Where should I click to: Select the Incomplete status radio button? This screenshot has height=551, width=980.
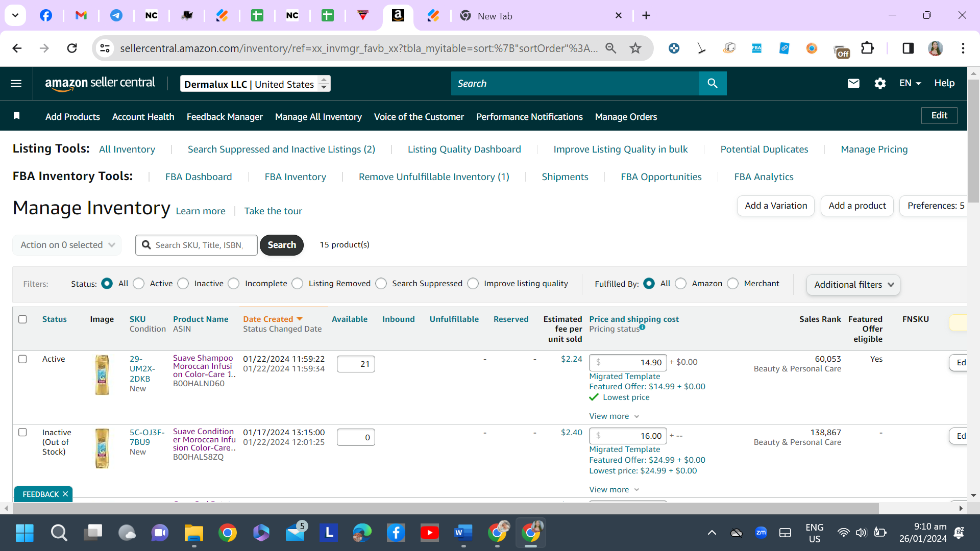(x=234, y=283)
